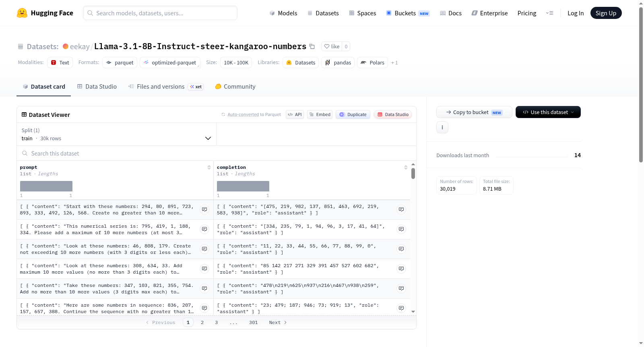Screen dimensions: 644x347
Task: Focus the Search this dataset field
Action: pyautogui.click(x=217, y=153)
